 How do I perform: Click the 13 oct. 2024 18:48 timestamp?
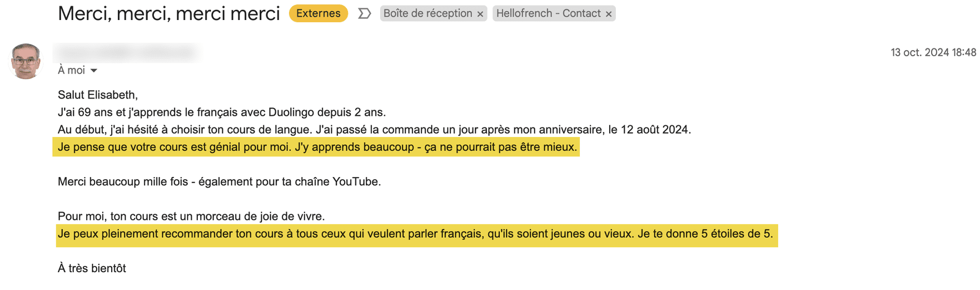coord(933,52)
